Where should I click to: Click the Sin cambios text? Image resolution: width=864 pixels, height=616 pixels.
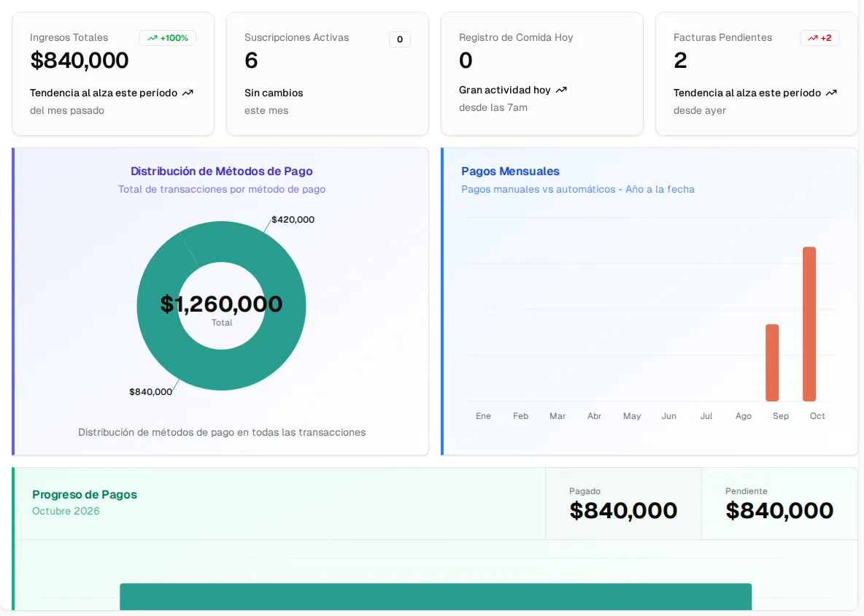pos(274,93)
